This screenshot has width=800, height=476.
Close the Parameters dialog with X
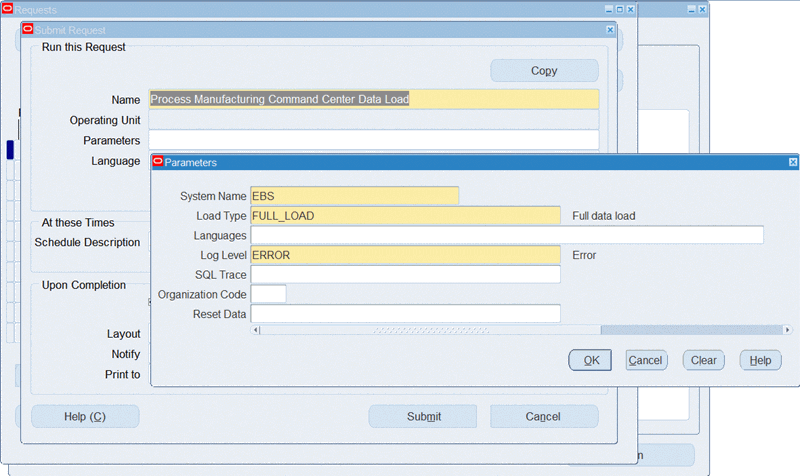pyautogui.click(x=793, y=162)
